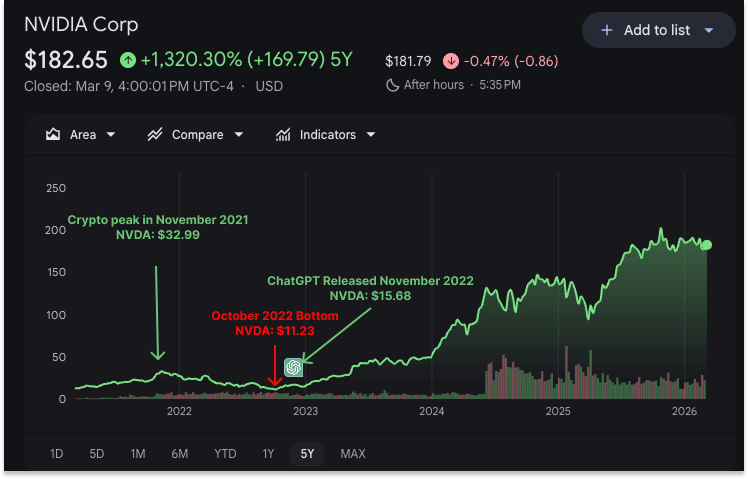Viewport: 748px width, 479px height.
Task: Click the $182.65 price text
Action: tap(66, 60)
